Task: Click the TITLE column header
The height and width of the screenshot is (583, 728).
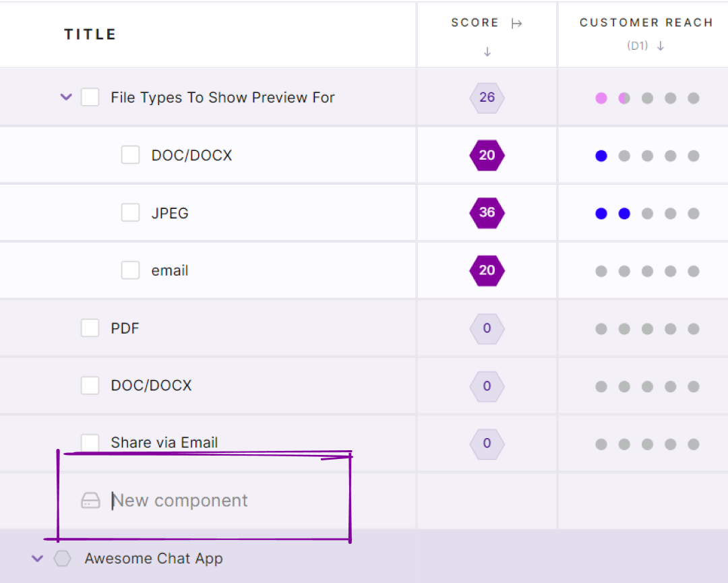Action: (x=90, y=34)
